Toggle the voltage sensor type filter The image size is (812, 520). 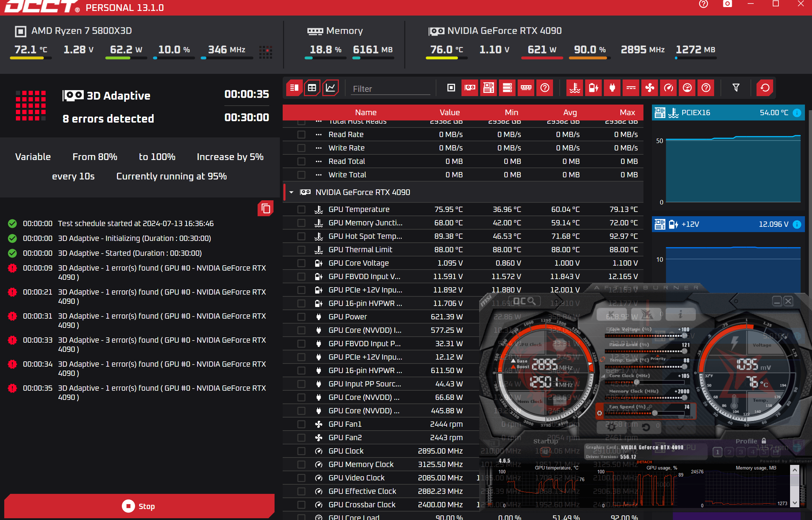click(594, 88)
